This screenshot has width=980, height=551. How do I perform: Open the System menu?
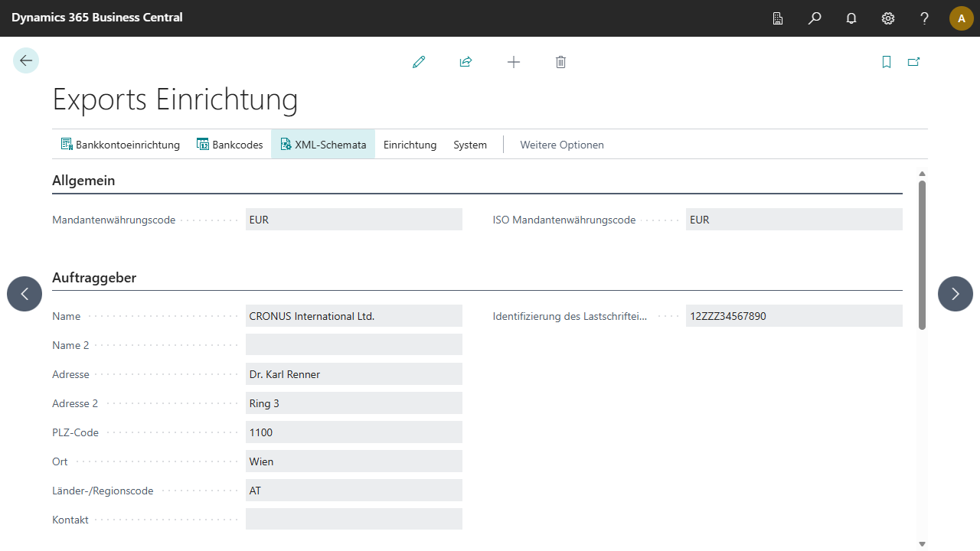470,145
